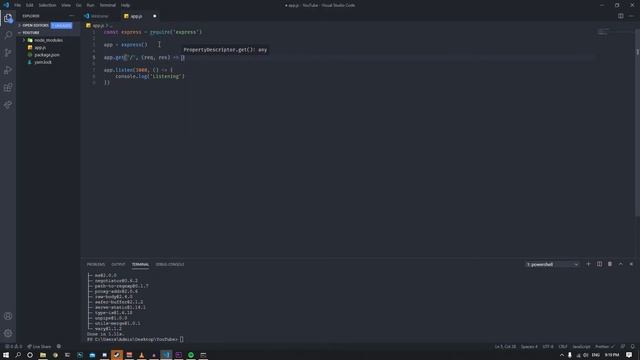This screenshot has height=360, width=640.
Task: Click Live Share in status bar
Action: click(39, 347)
